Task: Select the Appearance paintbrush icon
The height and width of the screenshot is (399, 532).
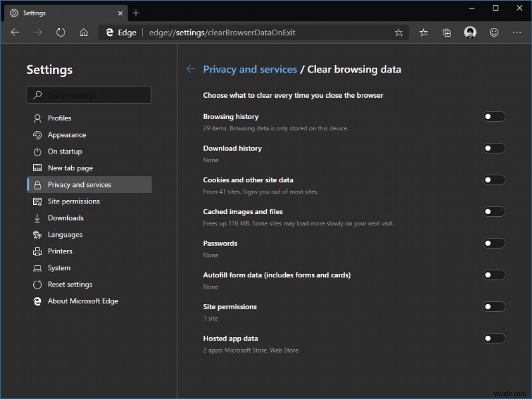Action: pyautogui.click(x=36, y=134)
